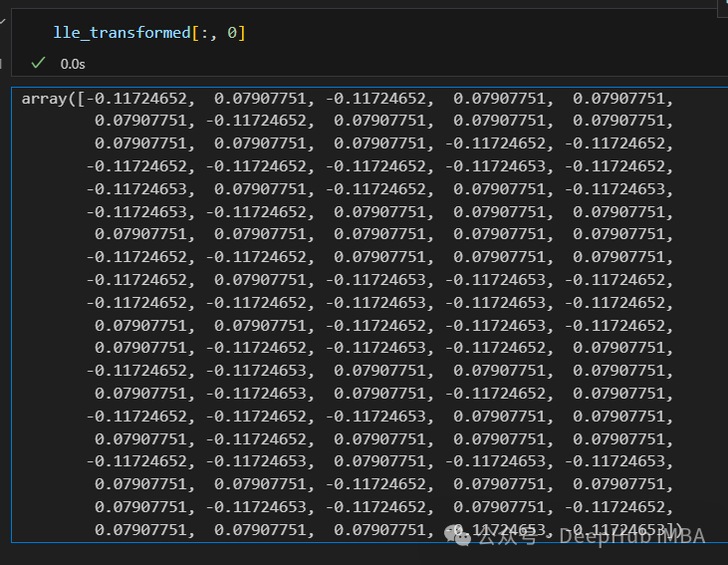Click the WeChat logo in the watermark
The height and width of the screenshot is (565, 728).
click(x=457, y=536)
